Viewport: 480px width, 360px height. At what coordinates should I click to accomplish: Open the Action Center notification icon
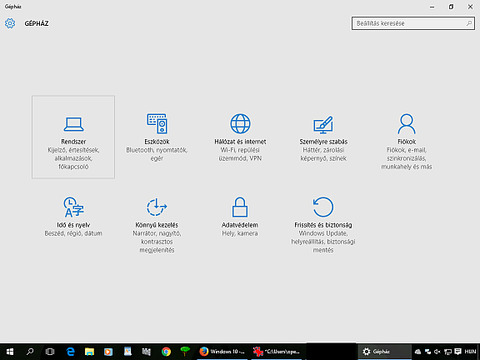pos(458,351)
